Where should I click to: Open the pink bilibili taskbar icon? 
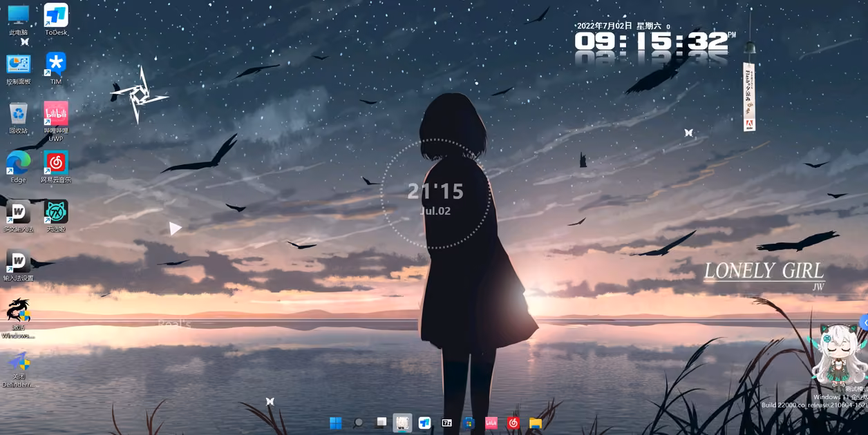(491, 423)
